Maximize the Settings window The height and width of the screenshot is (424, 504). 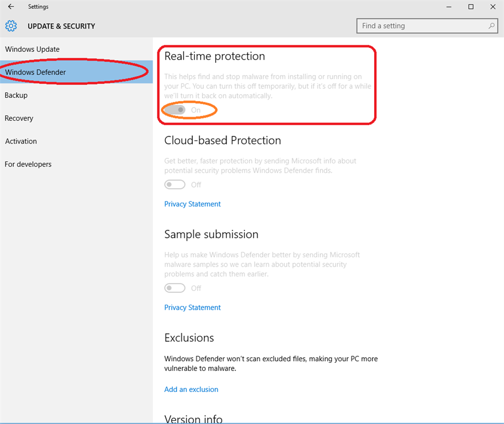471,7
